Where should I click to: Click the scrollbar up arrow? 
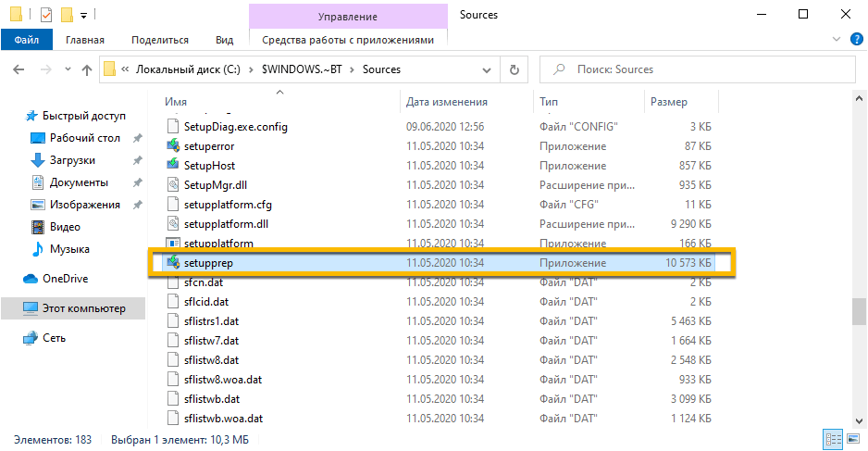pyautogui.click(x=859, y=98)
